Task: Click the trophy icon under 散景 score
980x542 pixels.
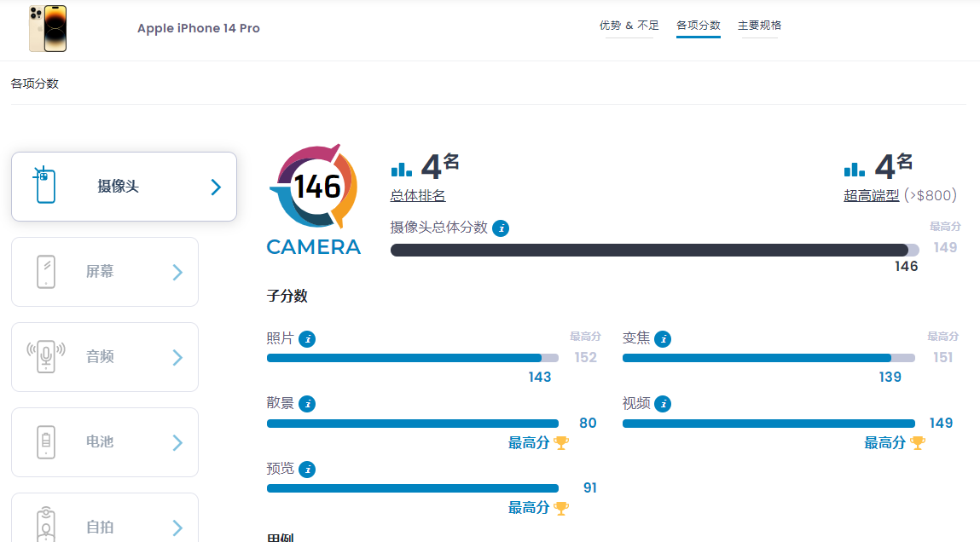Action: [x=561, y=443]
